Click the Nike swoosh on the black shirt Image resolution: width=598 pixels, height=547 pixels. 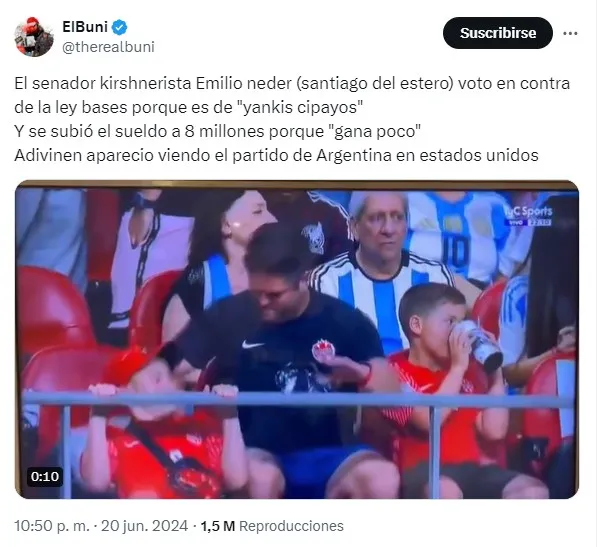(x=253, y=344)
